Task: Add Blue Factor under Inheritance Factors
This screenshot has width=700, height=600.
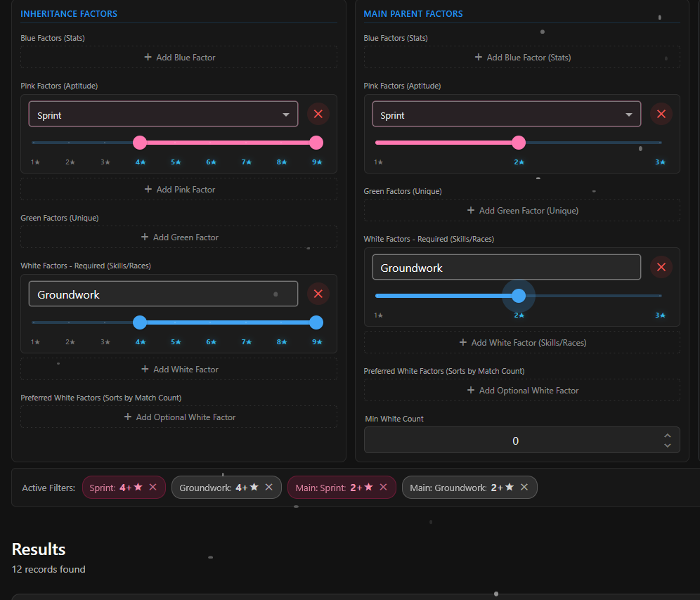Action: (x=179, y=57)
